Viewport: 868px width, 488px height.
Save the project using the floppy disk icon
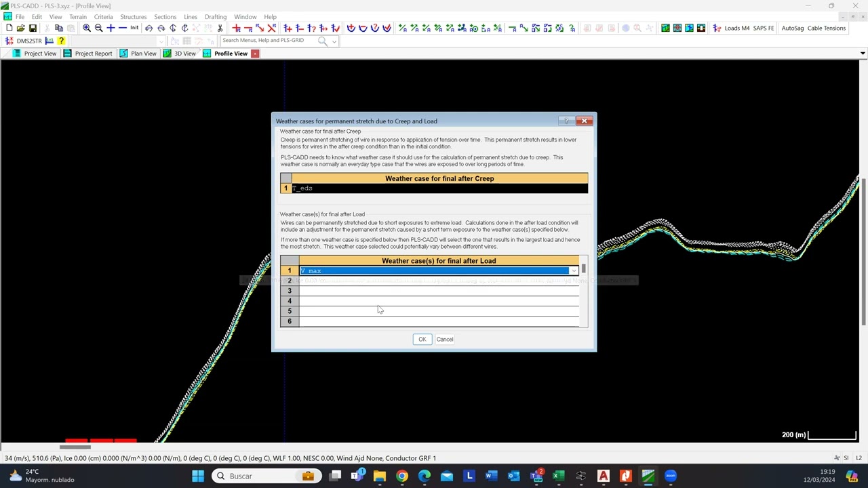(32, 28)
